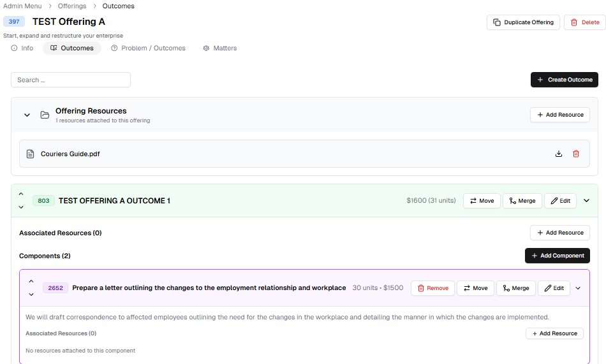The image size is (606, 364).
Task: Move component 2652 up with the up arrow
Action: [x=31, y=281]
